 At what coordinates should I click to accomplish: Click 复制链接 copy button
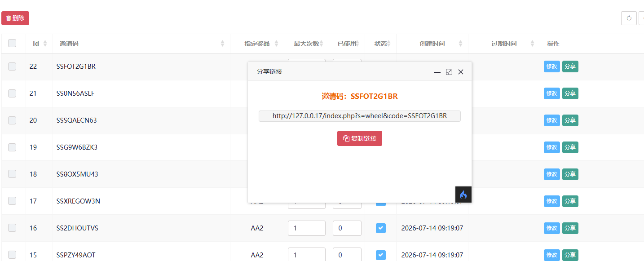point(360,138)
